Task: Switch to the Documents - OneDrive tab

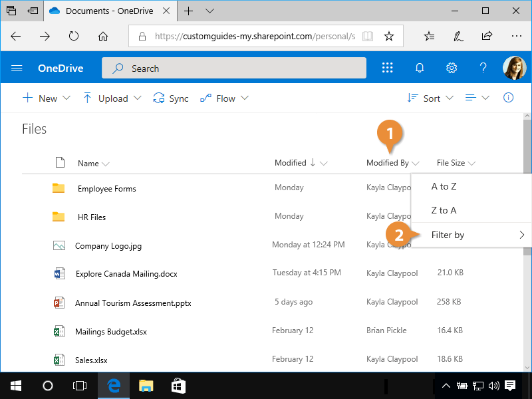Action: tap(109, 11)
